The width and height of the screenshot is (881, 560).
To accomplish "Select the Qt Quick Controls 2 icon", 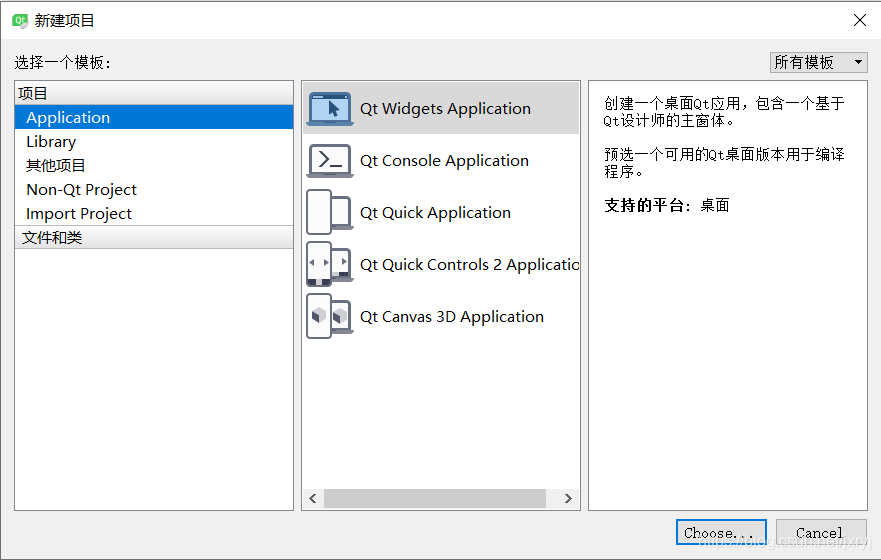I will [330, 264].
